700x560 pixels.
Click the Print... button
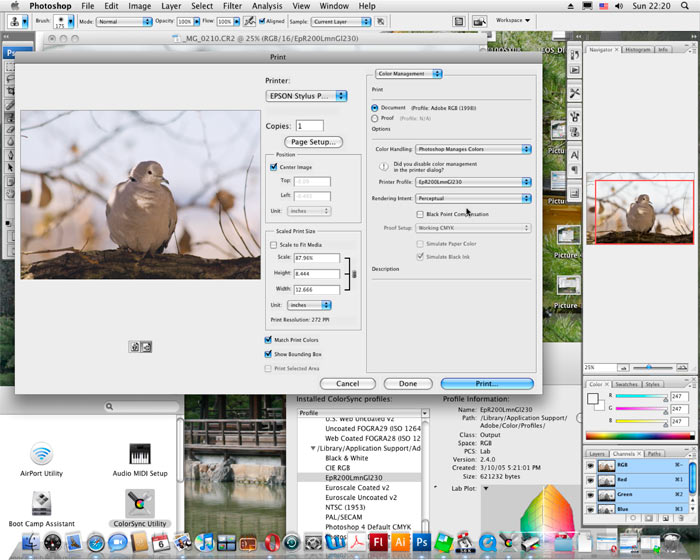click(487, 384)
